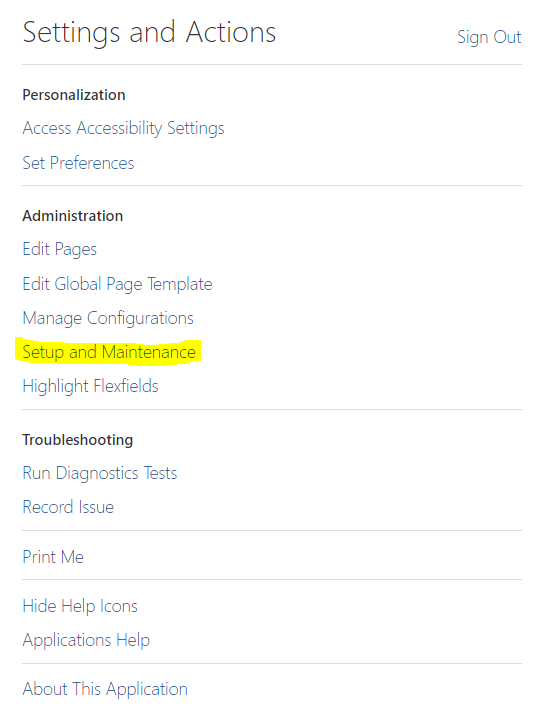
Task: Toggle Hide Help Icons
Action: point(80,606)
